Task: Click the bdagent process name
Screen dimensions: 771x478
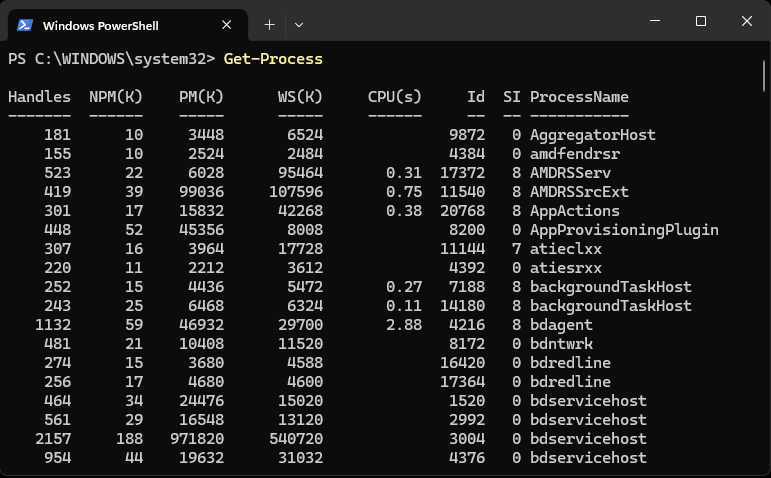Action: click(x=561, y=325)
